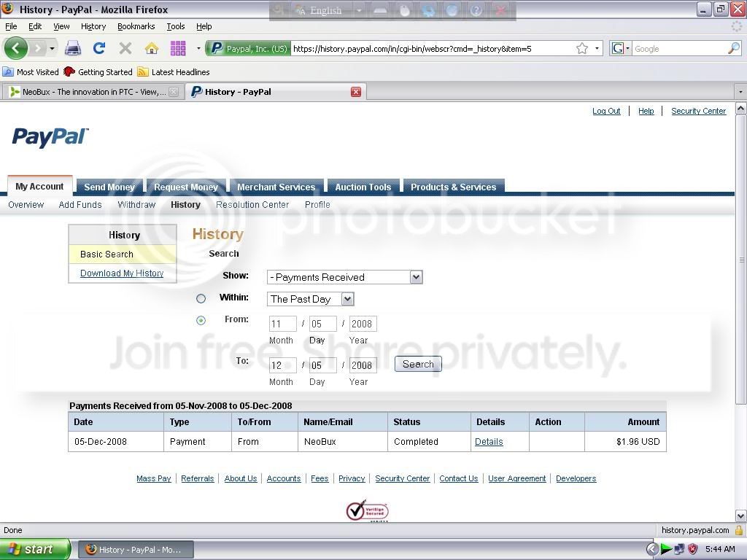Click the page scrollbar down arrow
747x560 pixels.
pyautogui.click(x=741, y=516)
